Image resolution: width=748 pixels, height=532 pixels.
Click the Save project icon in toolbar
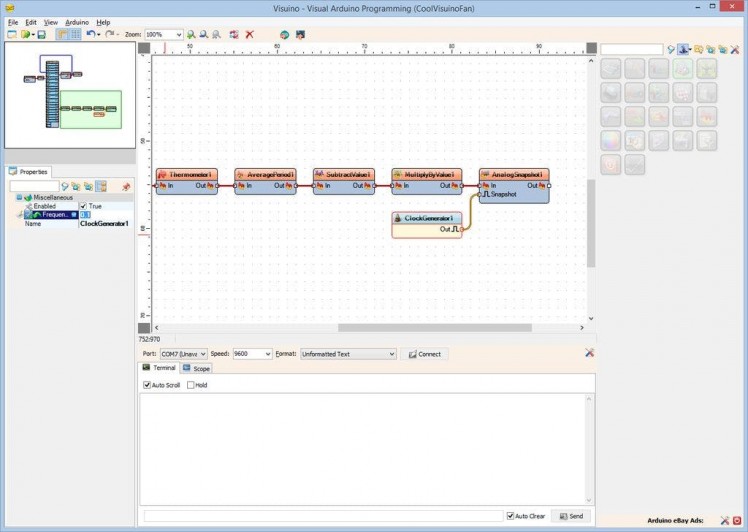click(41, 34)
